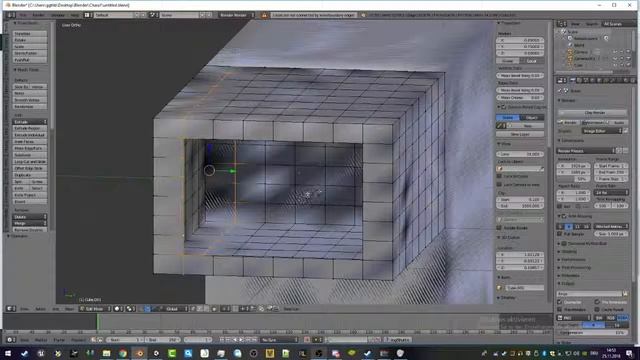Open the File menu in info header
Viewport: 640px width, 360px height.
point(23,15)
